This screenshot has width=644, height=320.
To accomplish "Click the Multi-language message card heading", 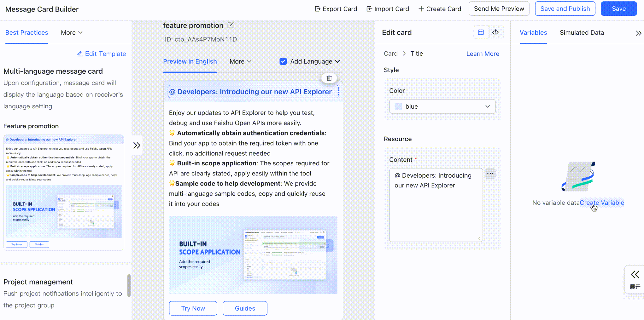I will 53,71.
